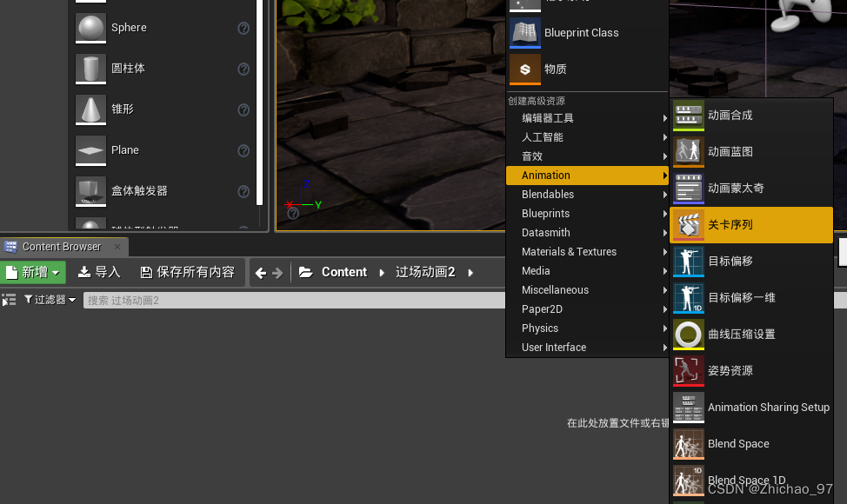Pick the 锥形 cone shape icon
Viewport: 847px width, 504px height.
point(90,109)
